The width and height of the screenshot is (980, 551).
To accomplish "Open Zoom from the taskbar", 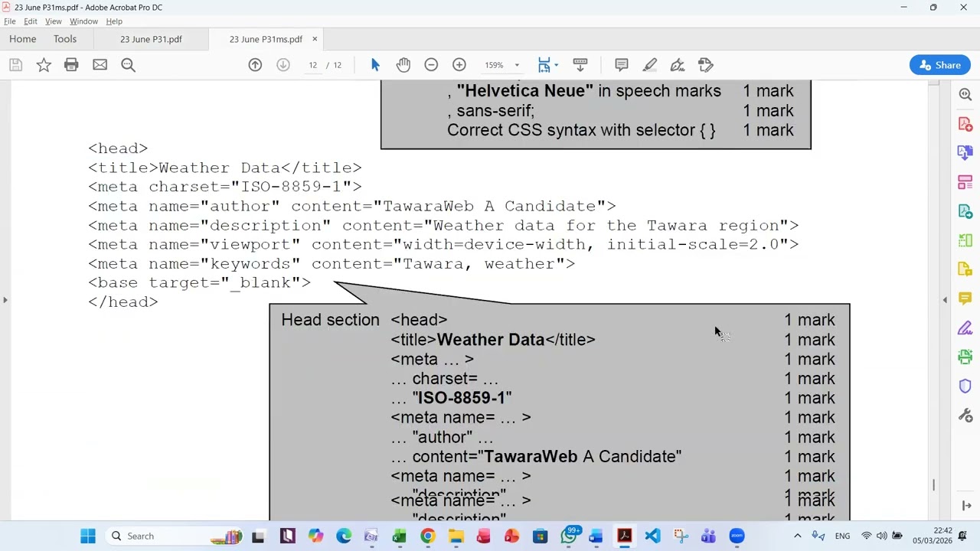I will [x=737, y=536].
